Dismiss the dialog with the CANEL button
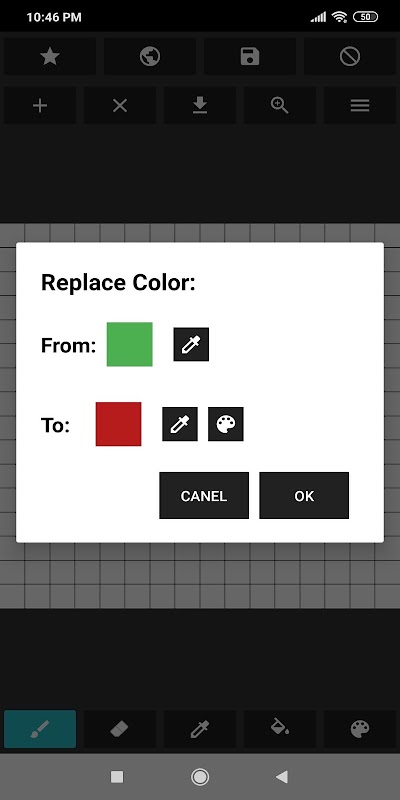 204,495
